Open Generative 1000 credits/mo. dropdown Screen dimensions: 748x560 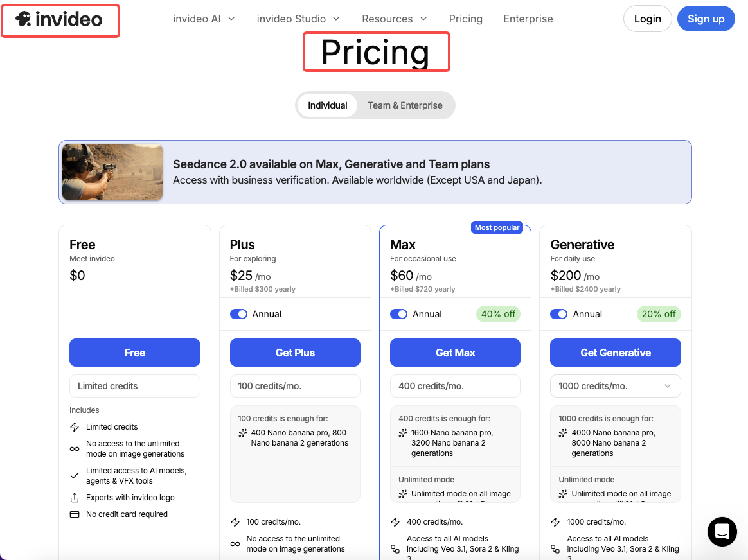click(x=616, y=386)
